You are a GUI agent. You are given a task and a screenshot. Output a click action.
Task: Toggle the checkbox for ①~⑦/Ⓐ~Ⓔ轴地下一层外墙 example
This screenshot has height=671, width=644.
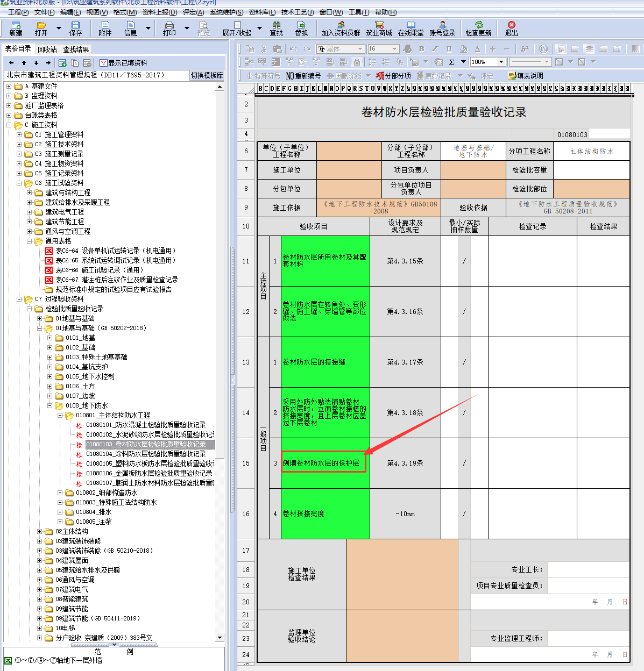(8, 660)
